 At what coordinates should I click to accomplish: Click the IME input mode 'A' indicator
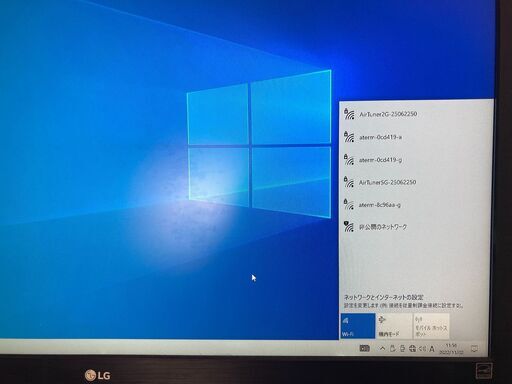tap(432, 349)
